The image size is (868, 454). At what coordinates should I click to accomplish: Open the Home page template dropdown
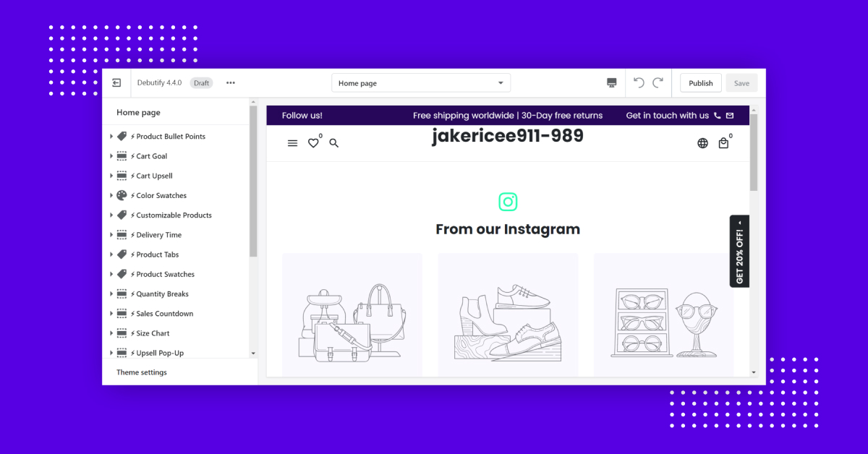421,83
